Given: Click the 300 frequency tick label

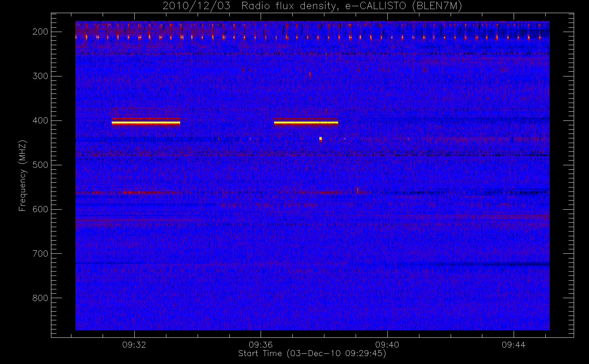Looking at the screenshot, I should click(40, 76).
